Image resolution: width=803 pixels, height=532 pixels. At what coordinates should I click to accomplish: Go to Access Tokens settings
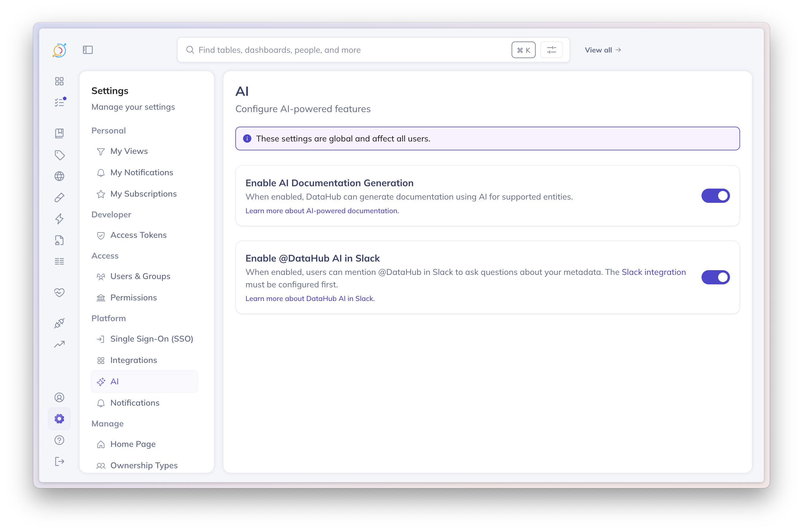point(138,235)
